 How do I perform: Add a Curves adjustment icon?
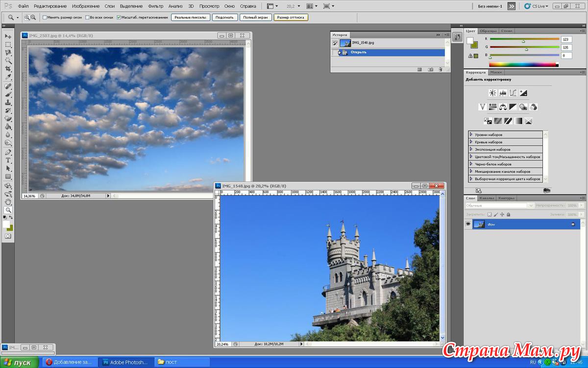513,93
